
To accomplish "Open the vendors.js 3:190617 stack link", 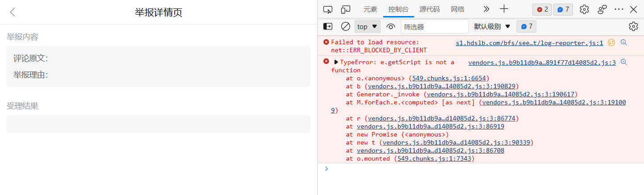I will [501, 94].
